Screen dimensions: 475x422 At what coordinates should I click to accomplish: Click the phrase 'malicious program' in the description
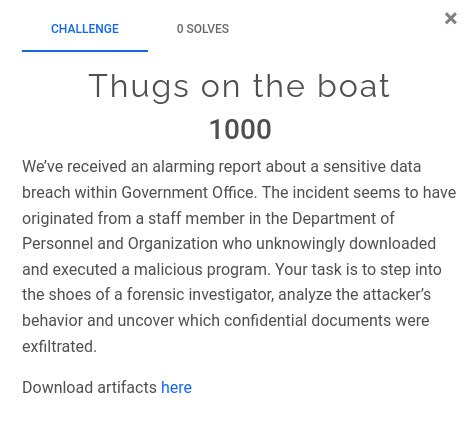click(201, 270)
